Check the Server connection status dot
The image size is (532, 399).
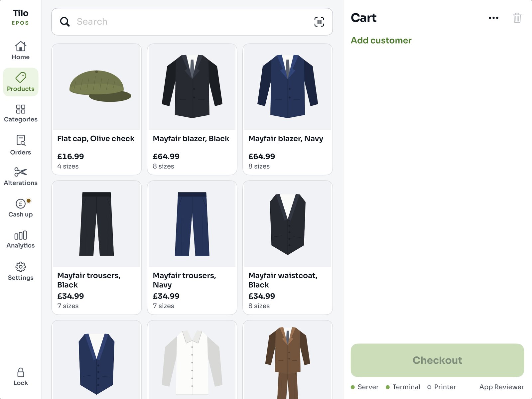[x=353, y=387]
